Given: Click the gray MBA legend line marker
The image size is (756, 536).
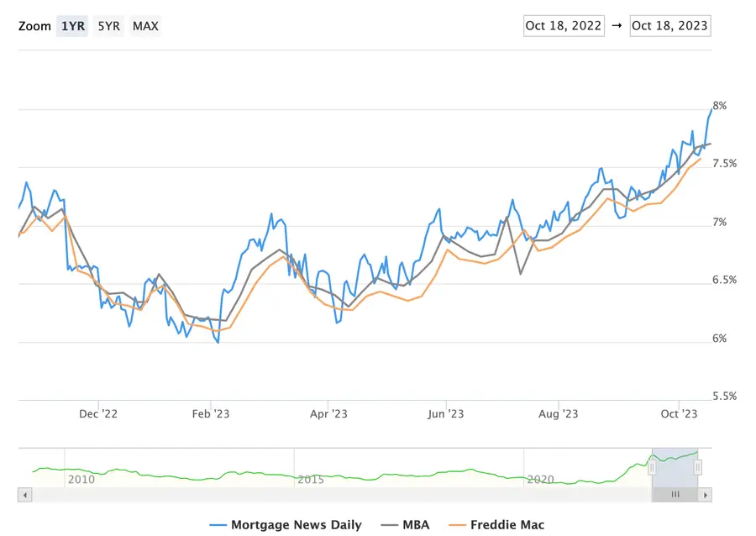Looking at the screenshot, I should click(x=390, y=525).
